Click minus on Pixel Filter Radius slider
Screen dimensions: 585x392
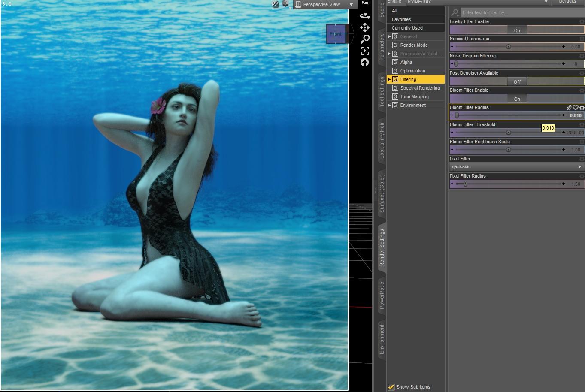(x=452, y=184)
